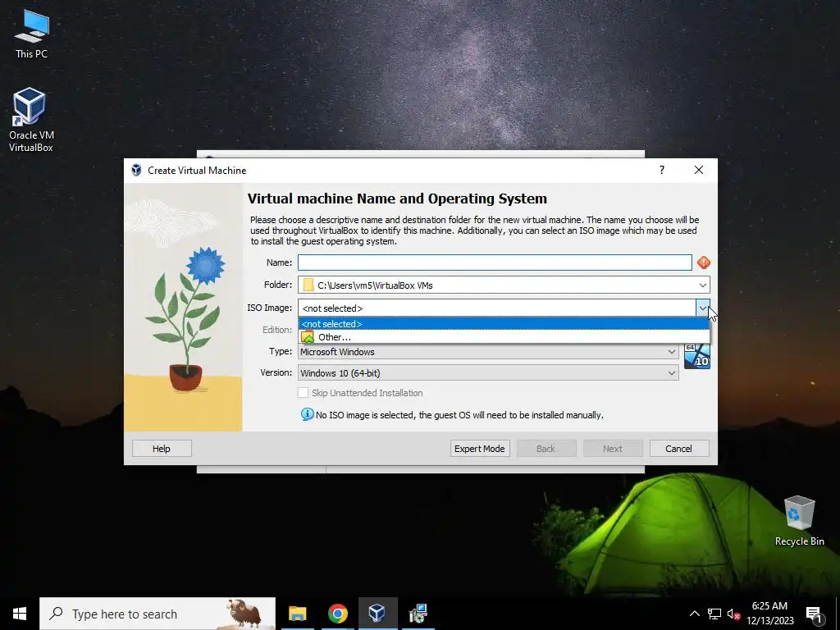Click the 'Virtual machine Name and Operating System' heading
840x630 pixels.
[x=397, y=199]
